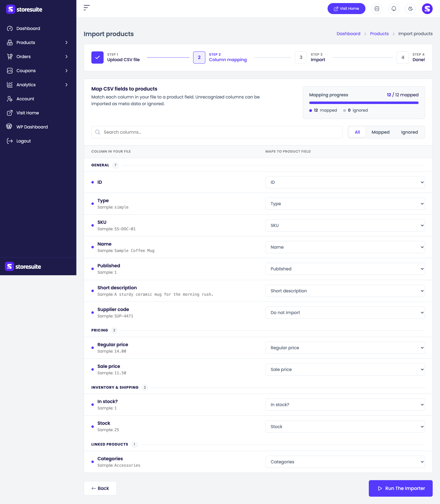Screen dimensions: 440x504
Task: Focus the Search columns input field
Action: pos(217,132)
